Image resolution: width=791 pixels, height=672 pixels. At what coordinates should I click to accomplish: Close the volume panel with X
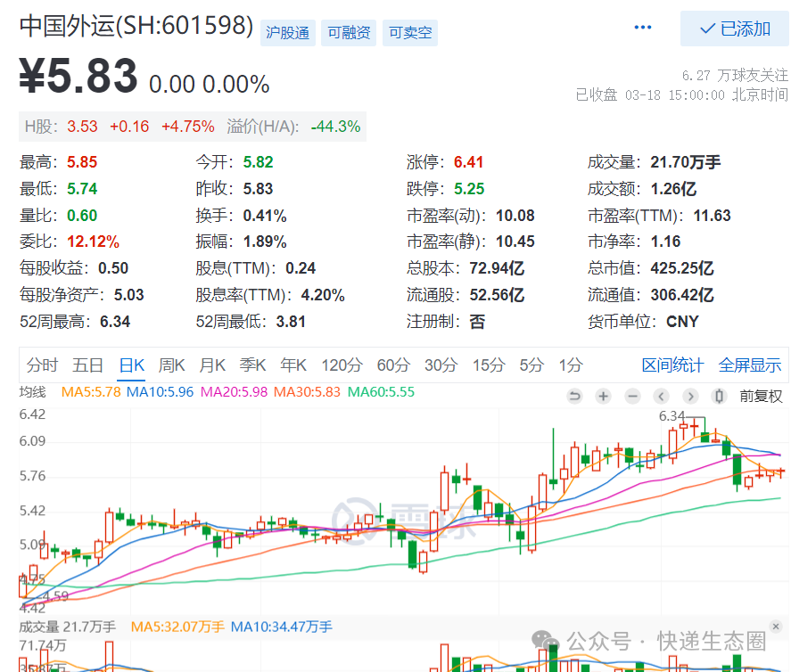(x=776, y=627)
